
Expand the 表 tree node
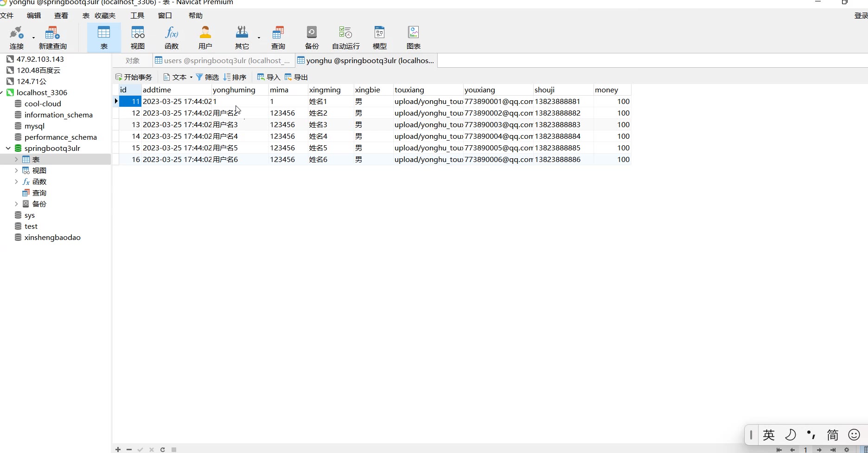[16, 159]
